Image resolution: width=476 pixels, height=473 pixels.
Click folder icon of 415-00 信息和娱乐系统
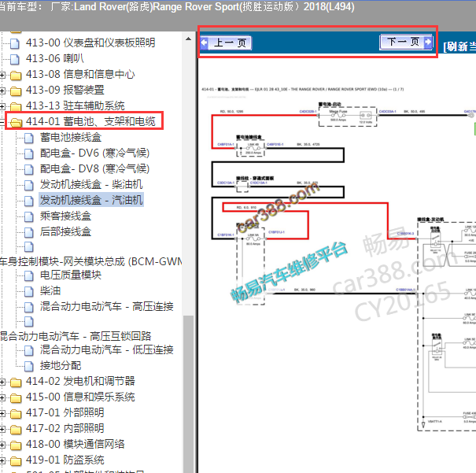tap(16, 398)
